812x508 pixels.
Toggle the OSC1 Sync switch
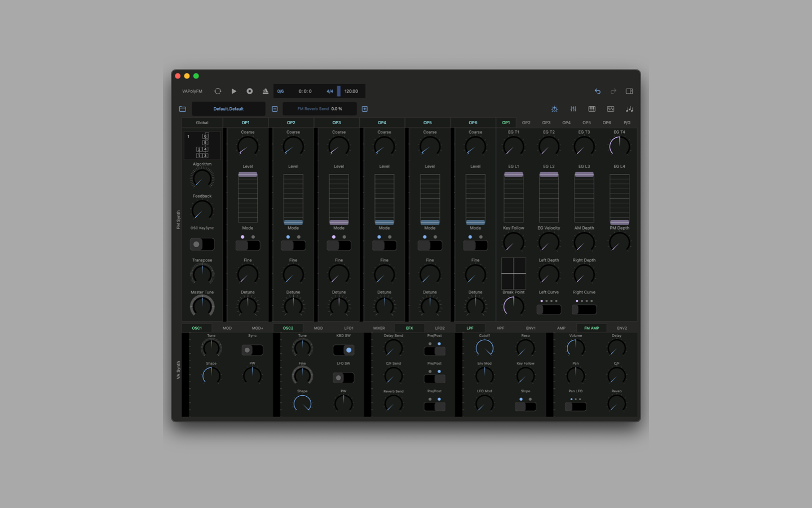(252, 350)
